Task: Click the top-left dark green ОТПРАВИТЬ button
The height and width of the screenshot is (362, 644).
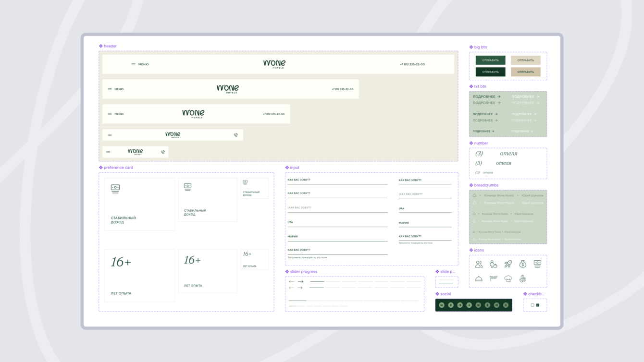Action: tap(490, 60)
